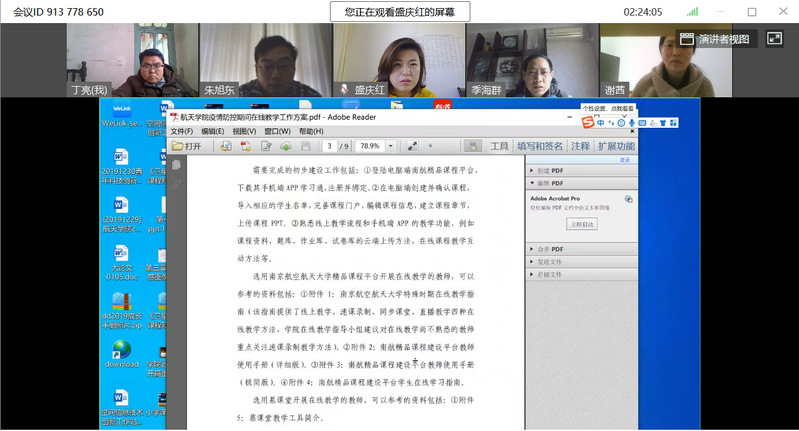Click the 打开 open file button
This screenshot has width=799, height=431.
pyautogui.click(x=186, y=146)
